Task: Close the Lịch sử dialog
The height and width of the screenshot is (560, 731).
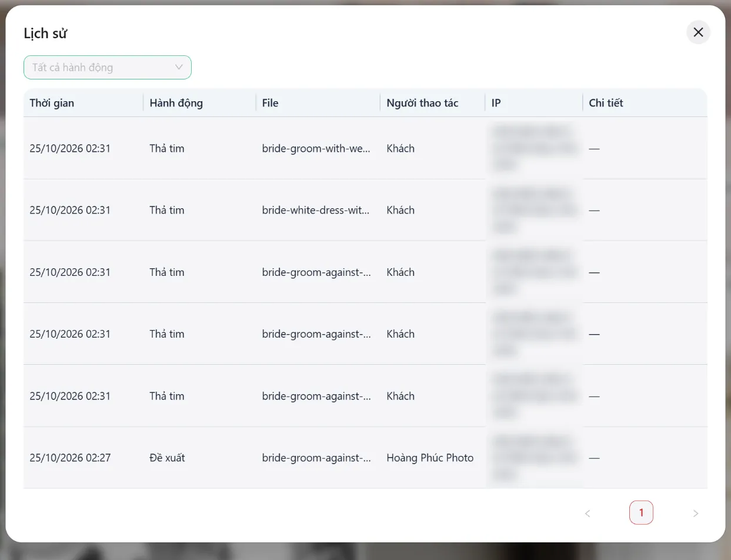Action: point(698,32)
